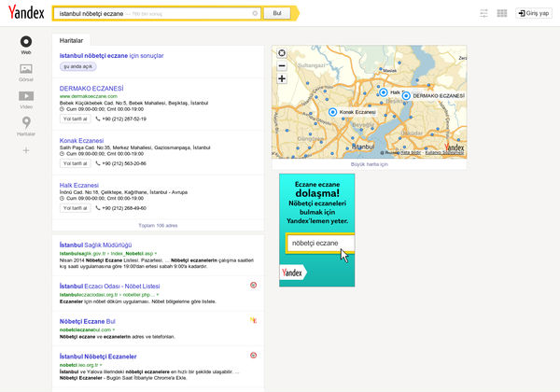This screenshot has width=560, height=392.
Task: Open 'Büyük harita için' link
Action: pos(369,164)
